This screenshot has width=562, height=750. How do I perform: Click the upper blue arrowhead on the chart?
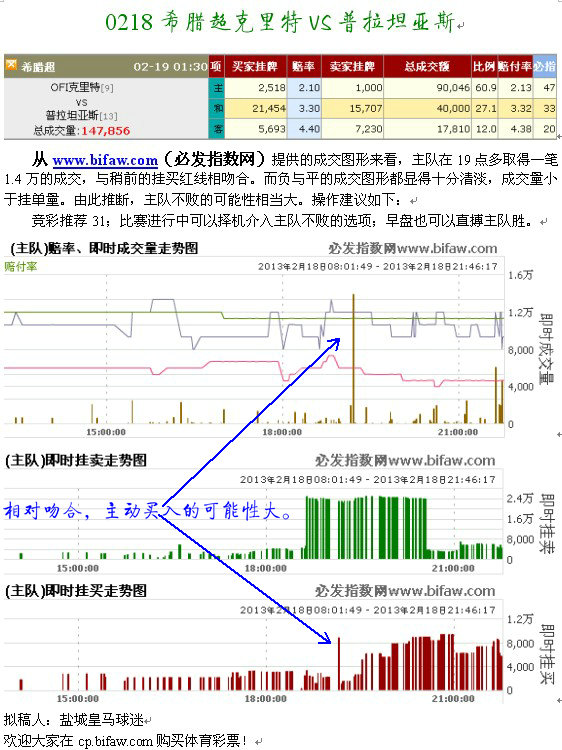pos(335,342)
